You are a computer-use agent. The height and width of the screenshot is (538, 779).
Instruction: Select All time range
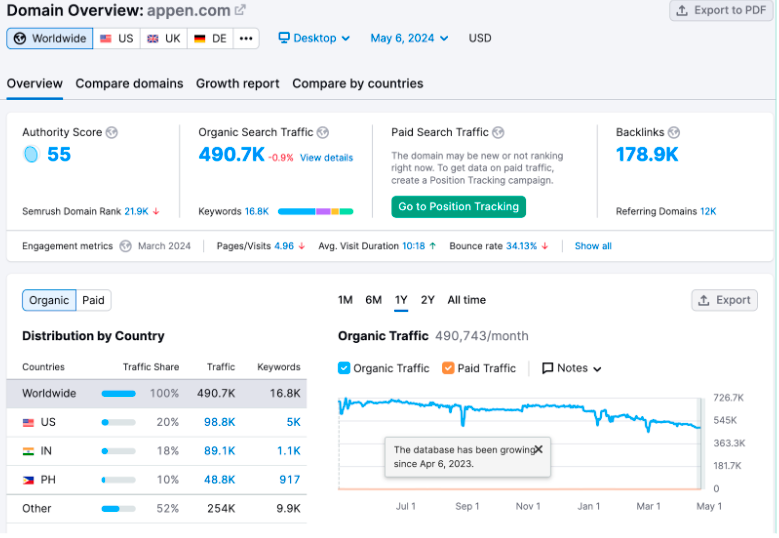point(467,300)
